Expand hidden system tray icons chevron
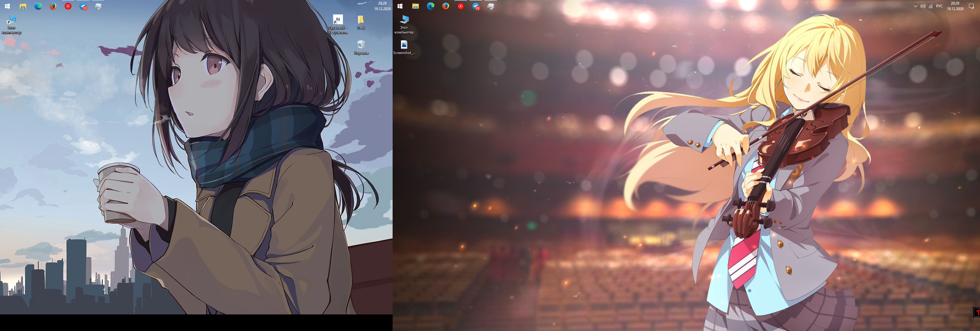 click(x=915, y=6)
